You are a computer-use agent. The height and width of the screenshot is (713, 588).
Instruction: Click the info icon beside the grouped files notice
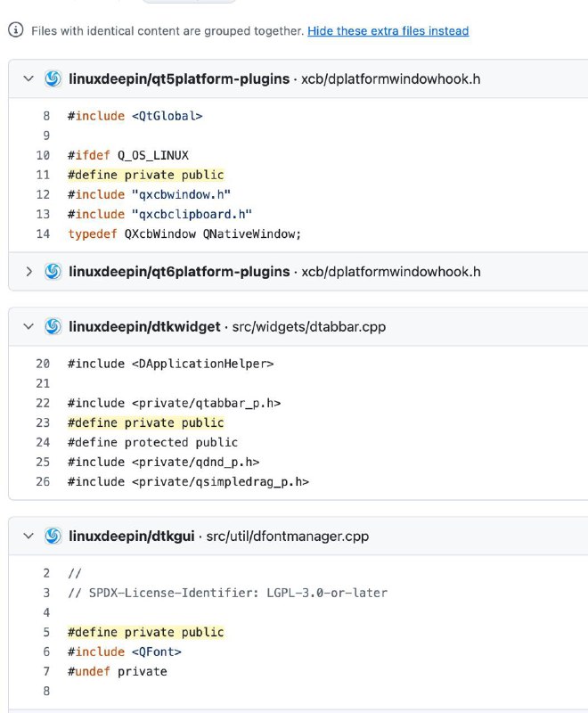tap(15, 30)
